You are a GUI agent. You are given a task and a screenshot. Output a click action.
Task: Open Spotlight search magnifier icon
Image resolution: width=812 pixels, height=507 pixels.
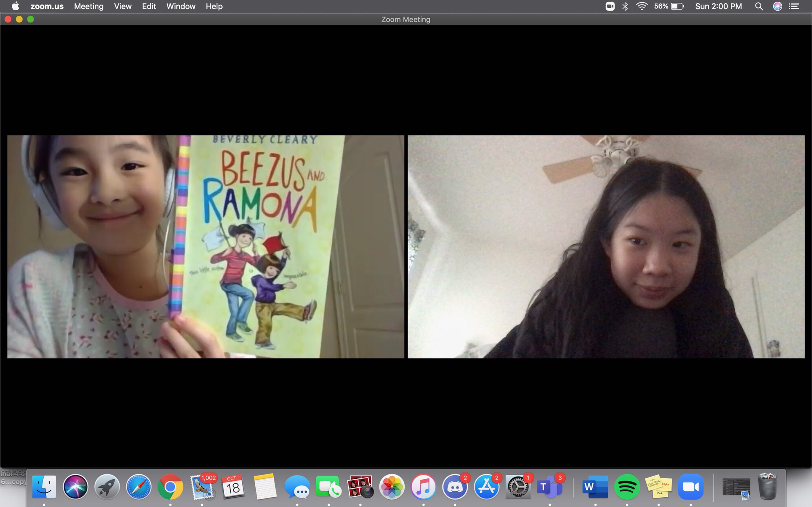point(759,6)
